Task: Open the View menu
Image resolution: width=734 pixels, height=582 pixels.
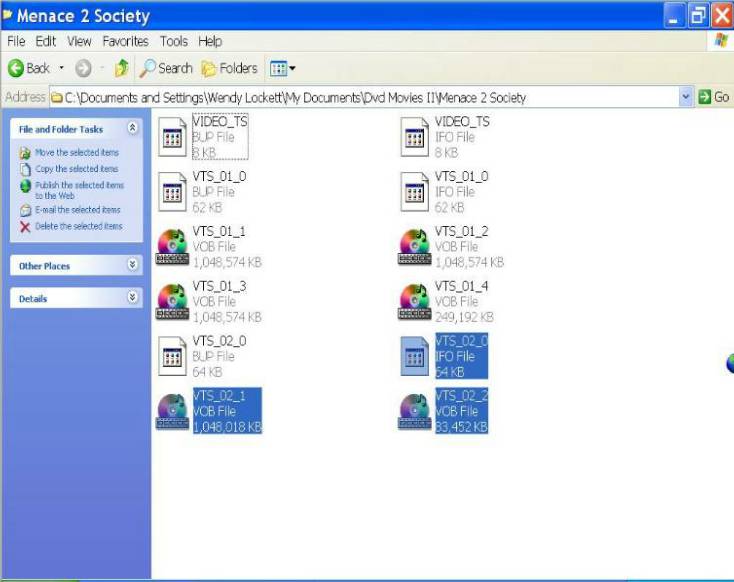Action: coord(79,42)
